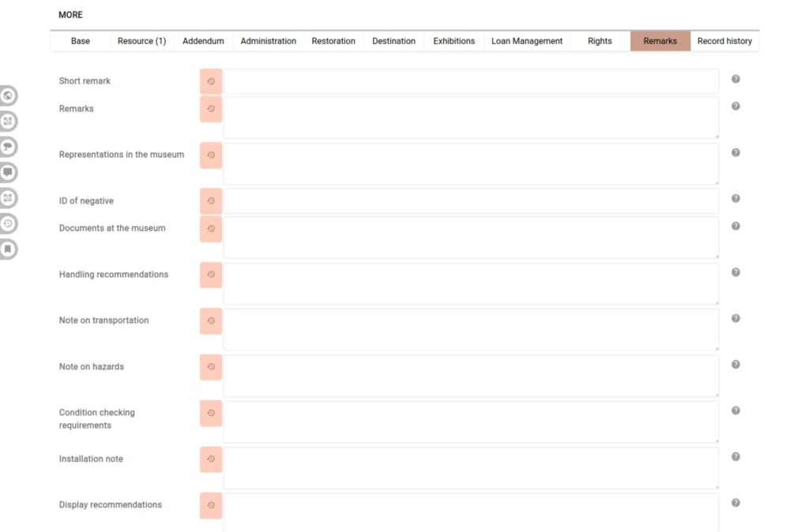Image resolution: width=809 pixels, height=532 pixels.
Task: Open field history for Representations in the museum
Action: tap(210, 155)
